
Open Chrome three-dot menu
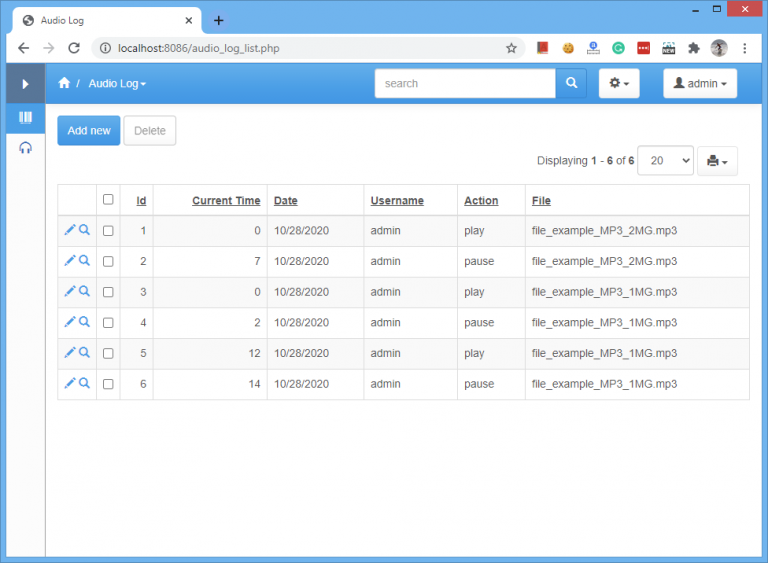744,48
